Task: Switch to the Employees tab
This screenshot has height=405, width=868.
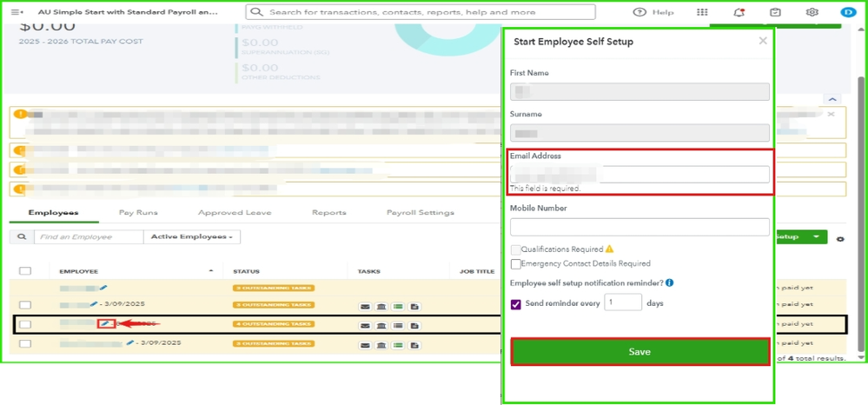Action: point(54,213)
